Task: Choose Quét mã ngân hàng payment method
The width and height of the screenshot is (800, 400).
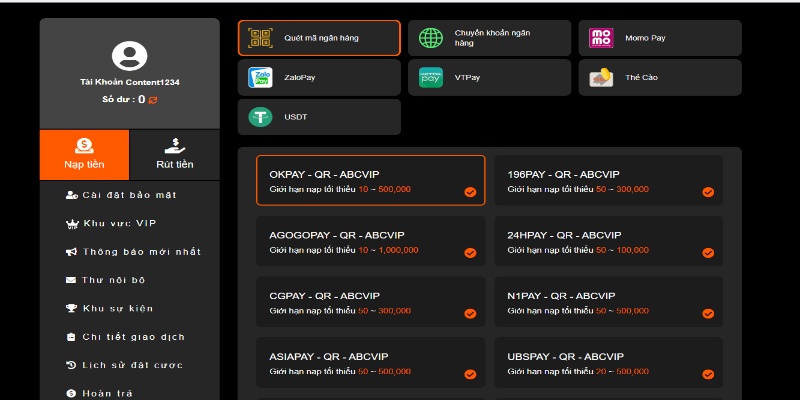Action: pos(319,38)
